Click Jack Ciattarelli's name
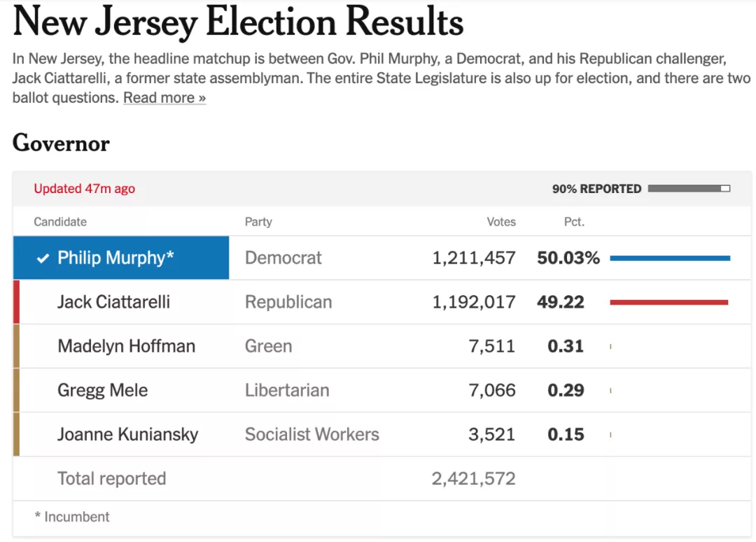The height and width of the screenshot is (542, 756). [113, 302]
